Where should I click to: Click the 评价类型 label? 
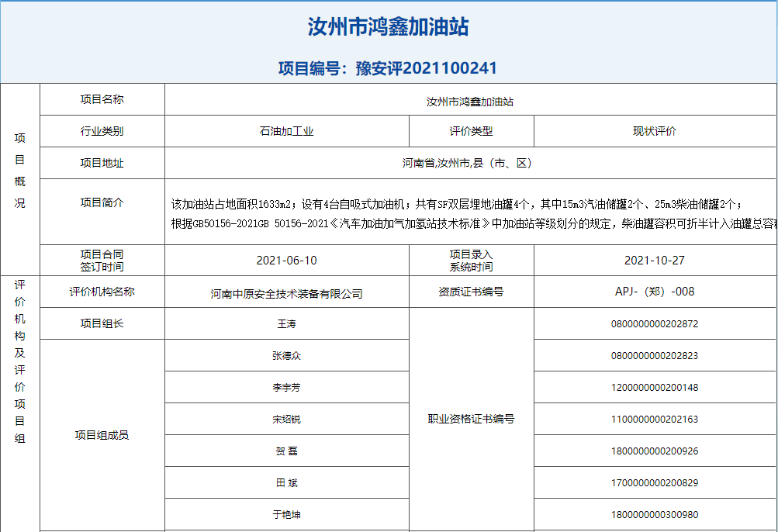click(x=472, y=131)
